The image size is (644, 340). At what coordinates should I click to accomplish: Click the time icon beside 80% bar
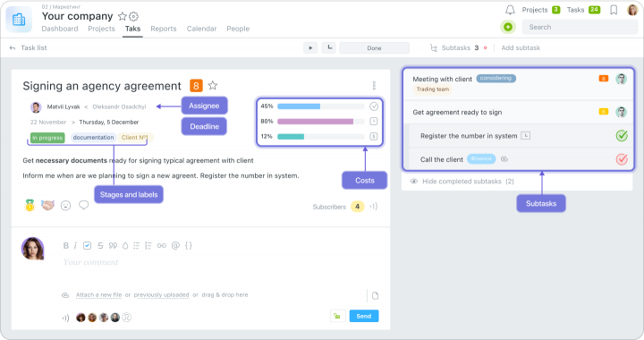coord(373,122)
